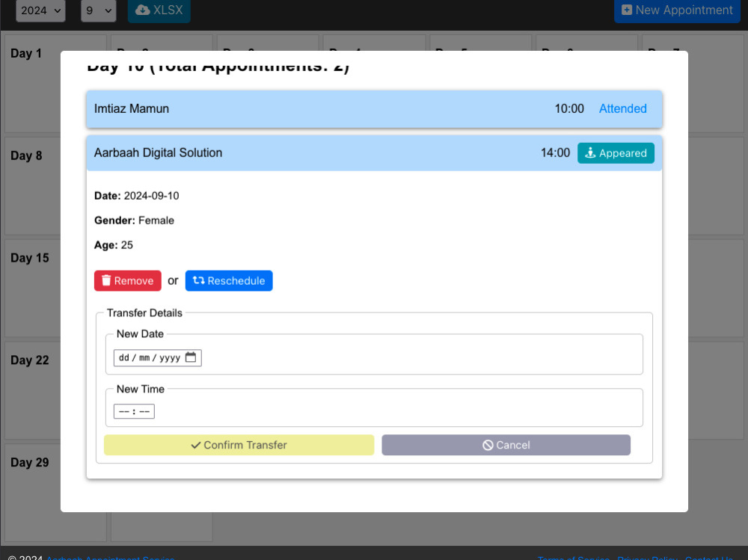Open the calendar picker icon in New Date

click(191, 357)
